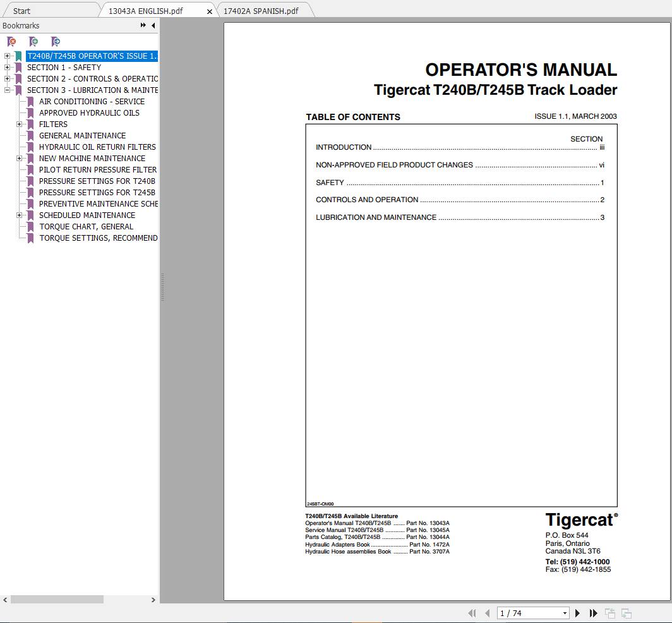Expand the FILTERS bookmark node
This screenshot has height=623, width=672.
click(x=19, y=124)
